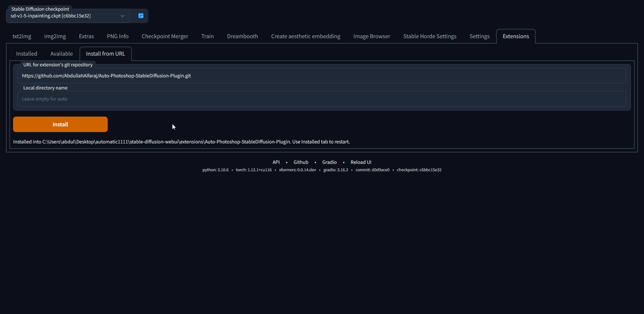The image size is (644, 314).
Task: Expand the Stable Diffusion checkpoint dropdown
Action: click(x=122, y=16)
